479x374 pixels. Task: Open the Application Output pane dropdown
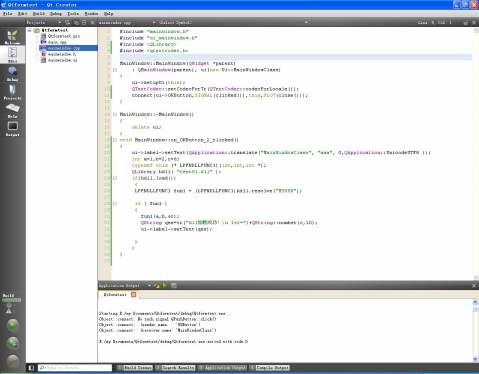(149, 286)
